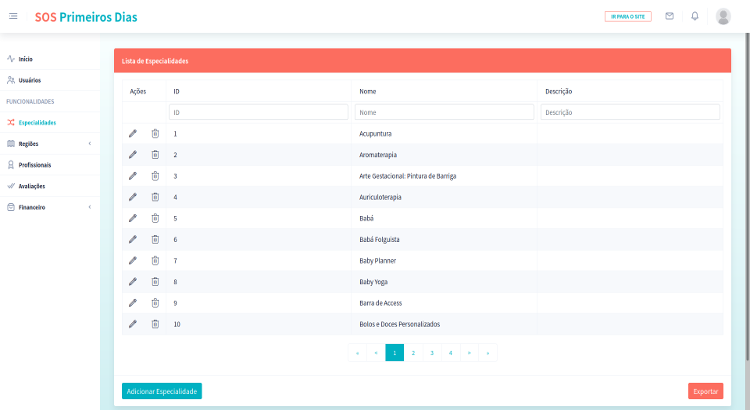Go to pagination page 3
The width and height of the screenshot is (750, 410).
(x=432, y=353)
